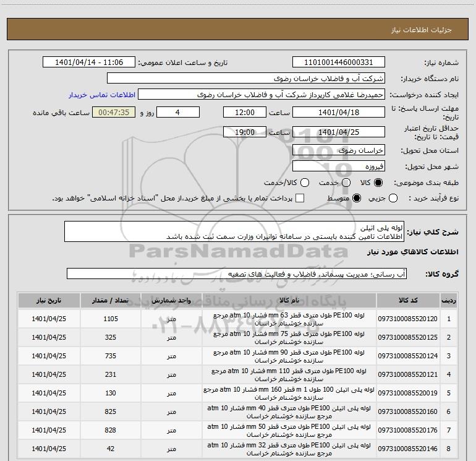Click quantity cell 130
The height and width of the screenshot is (461, 476).
[111, 393]
